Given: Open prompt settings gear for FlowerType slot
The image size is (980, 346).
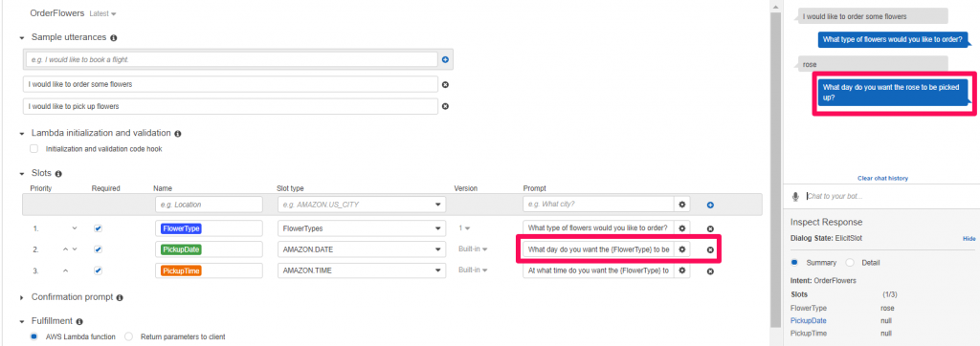Looking at the screenshot, I should [681, 228].
